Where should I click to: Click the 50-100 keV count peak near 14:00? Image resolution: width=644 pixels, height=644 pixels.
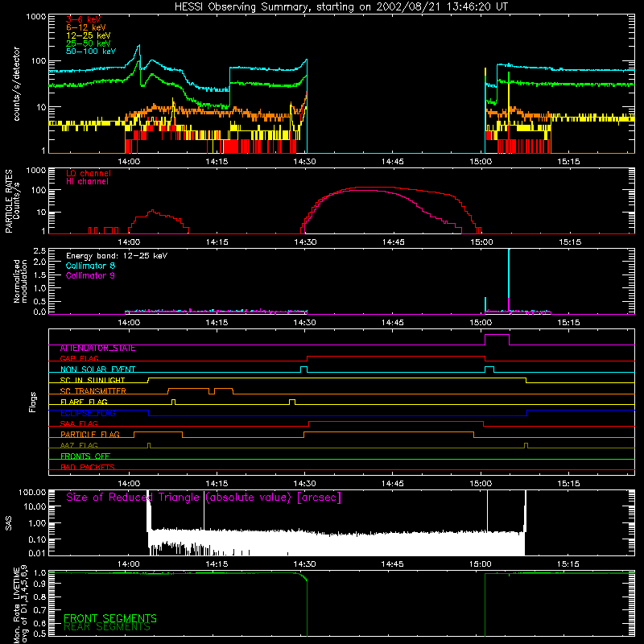138,46
